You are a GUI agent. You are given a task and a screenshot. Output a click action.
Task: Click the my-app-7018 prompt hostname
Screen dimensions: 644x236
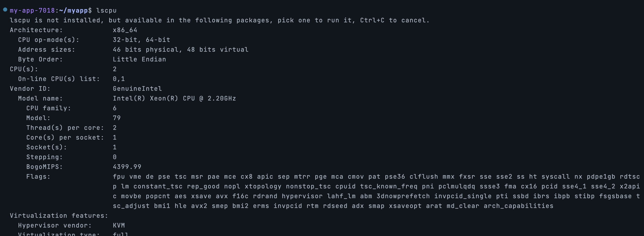32,11
